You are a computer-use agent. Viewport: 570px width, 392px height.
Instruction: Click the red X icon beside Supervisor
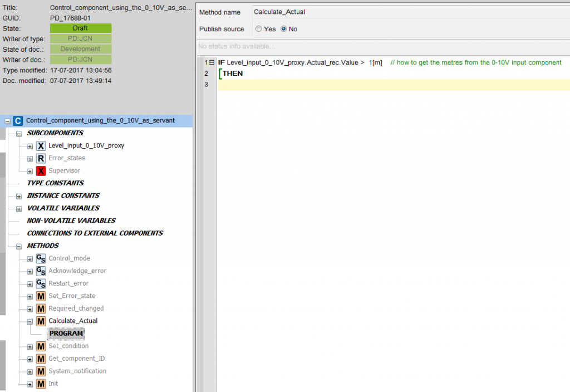tap(41, 171)
